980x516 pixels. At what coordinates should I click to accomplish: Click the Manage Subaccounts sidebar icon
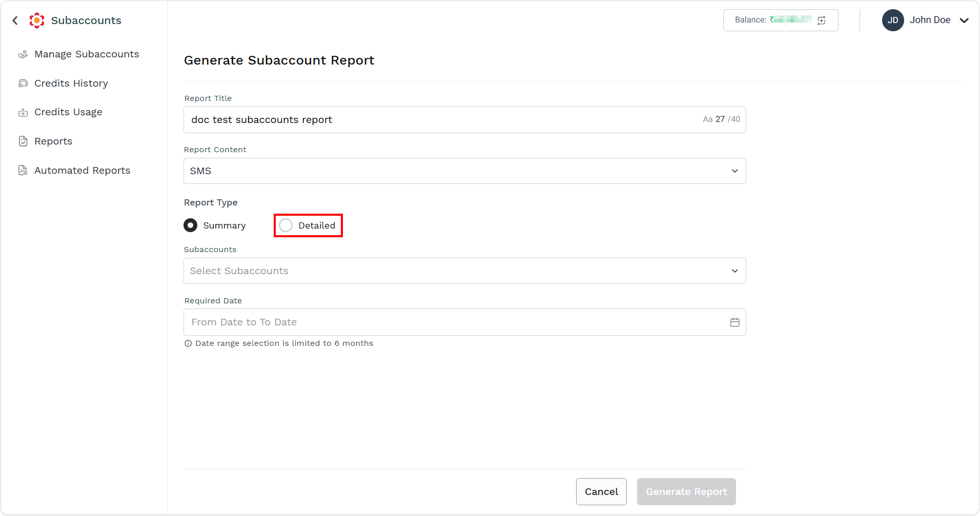click(23, 54)
